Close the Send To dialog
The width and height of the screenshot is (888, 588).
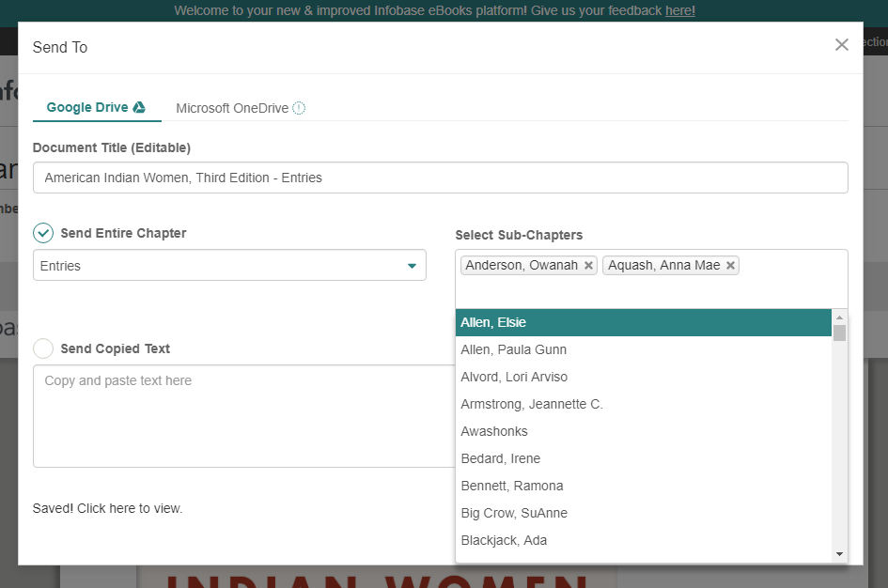pos(841,45)
